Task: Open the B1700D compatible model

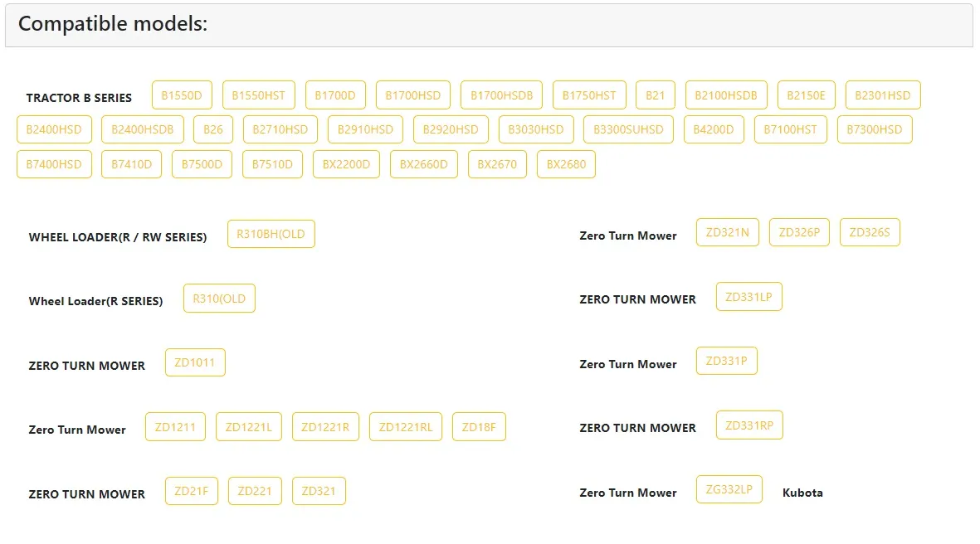Action: tap(335, 95)
